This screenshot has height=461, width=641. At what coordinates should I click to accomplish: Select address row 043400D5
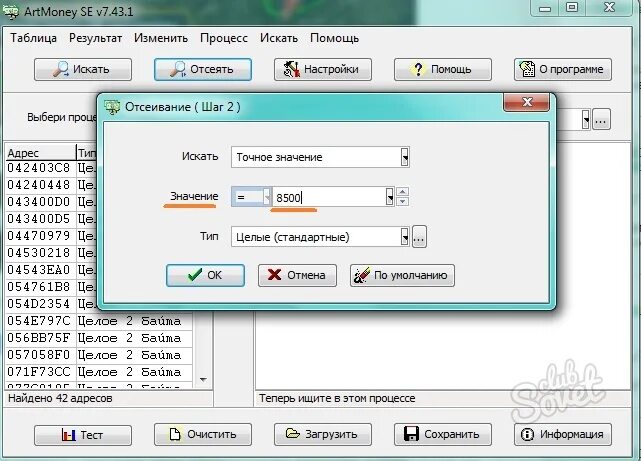tap(38, 219)
